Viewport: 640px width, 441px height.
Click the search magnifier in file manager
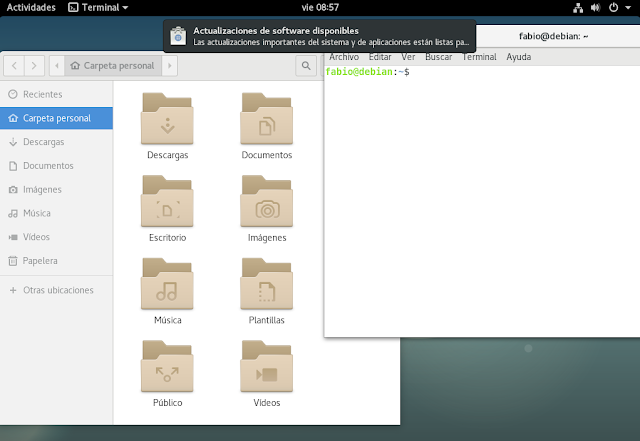pos(306,66)
